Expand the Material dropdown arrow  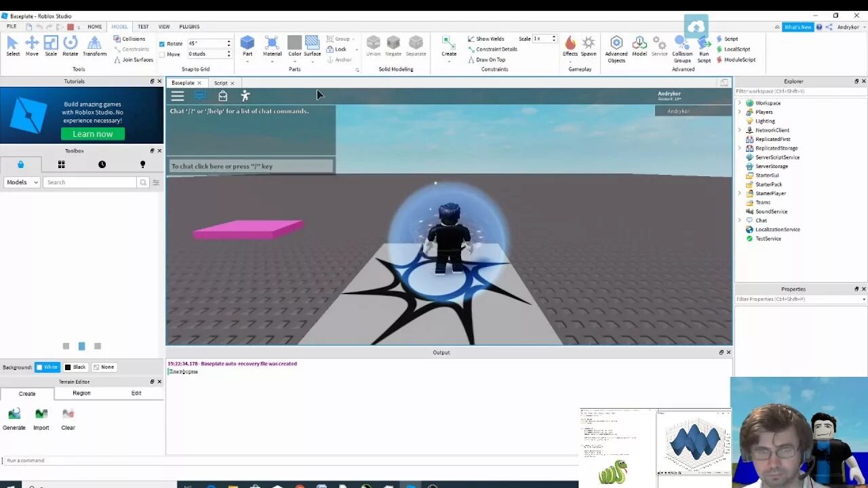point(272,62)
